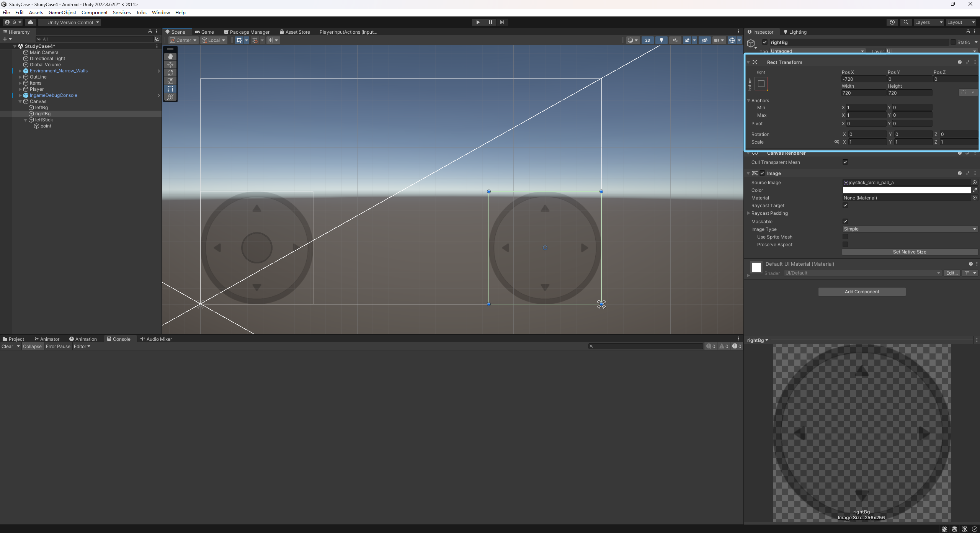The image size is (980, 533).
Task: Select the Move tool in scene toolbar
Action: 170,65
